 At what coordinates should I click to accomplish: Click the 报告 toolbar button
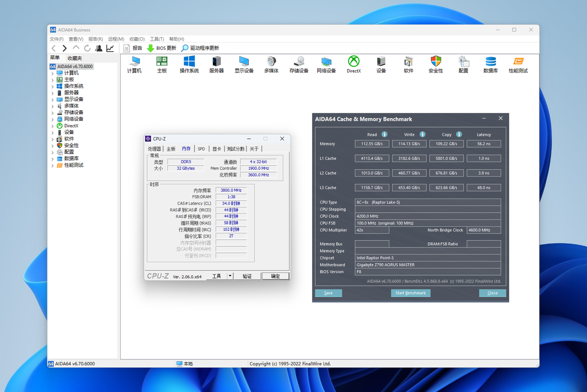click(133, 48)
